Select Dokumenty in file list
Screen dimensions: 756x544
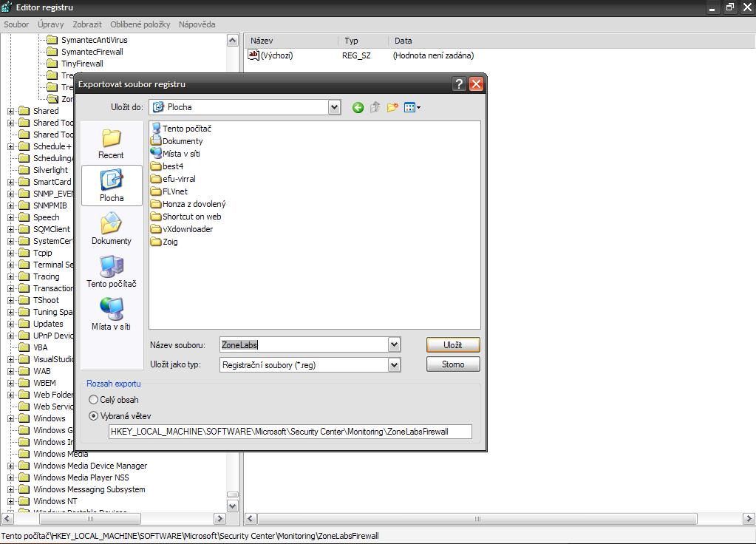tap(177, 141)
